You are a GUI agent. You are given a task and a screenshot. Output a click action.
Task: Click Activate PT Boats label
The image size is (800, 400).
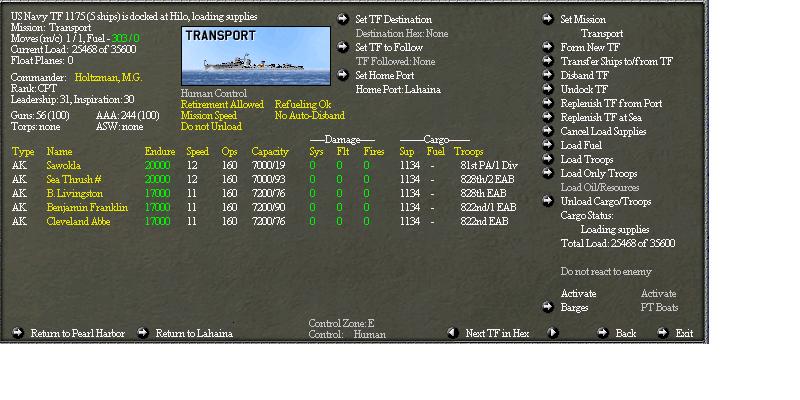659,301
